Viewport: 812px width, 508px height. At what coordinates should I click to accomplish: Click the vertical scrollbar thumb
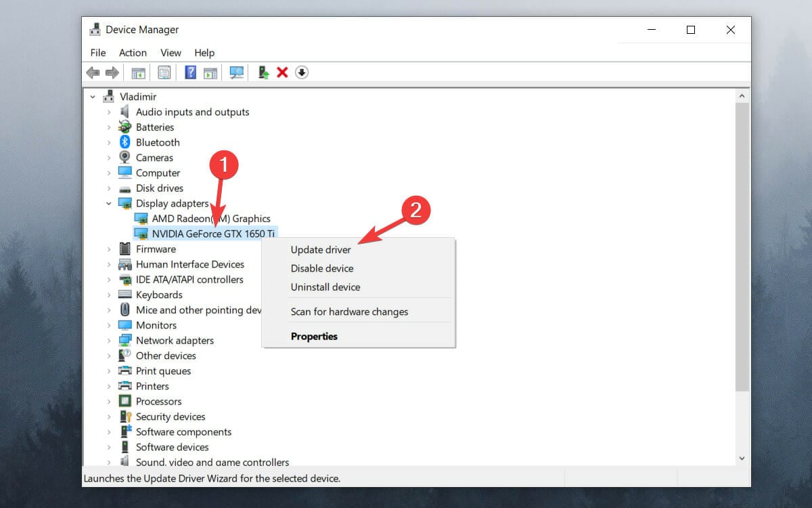click(x=742, y=247)
